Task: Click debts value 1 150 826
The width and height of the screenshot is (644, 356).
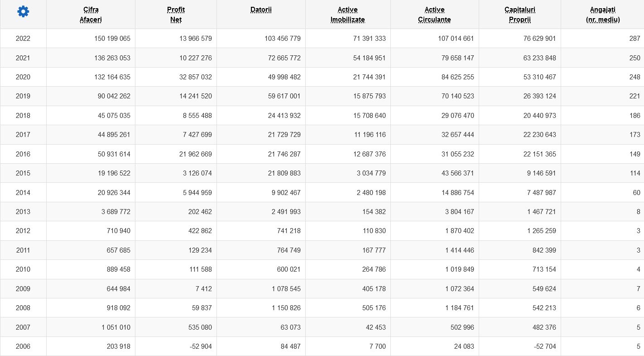Action: [x=286, y=307]
